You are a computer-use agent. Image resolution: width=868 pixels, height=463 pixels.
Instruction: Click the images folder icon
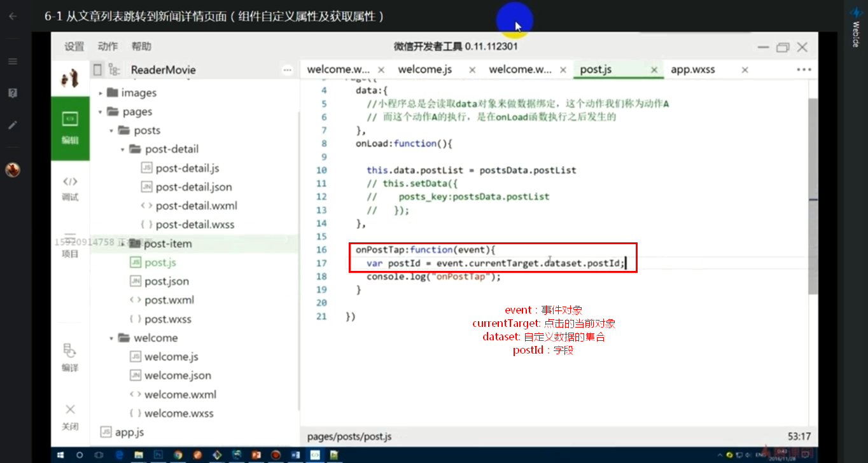tap(112, 93)
